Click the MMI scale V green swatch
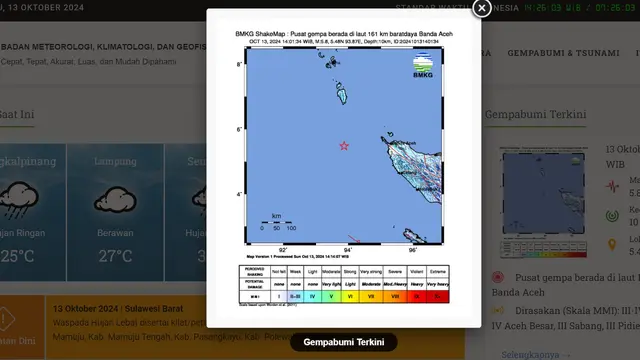The width and height of the screenshot is (640, 360). click(x=331, y=297)
